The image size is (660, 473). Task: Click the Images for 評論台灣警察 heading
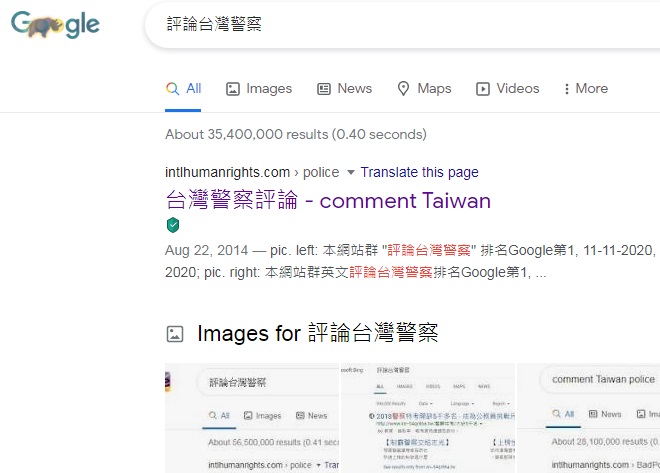click(318, 334)
